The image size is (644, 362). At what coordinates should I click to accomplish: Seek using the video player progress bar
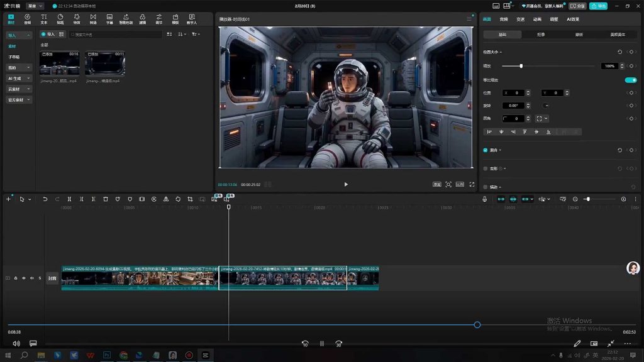[x=321, y=325]
